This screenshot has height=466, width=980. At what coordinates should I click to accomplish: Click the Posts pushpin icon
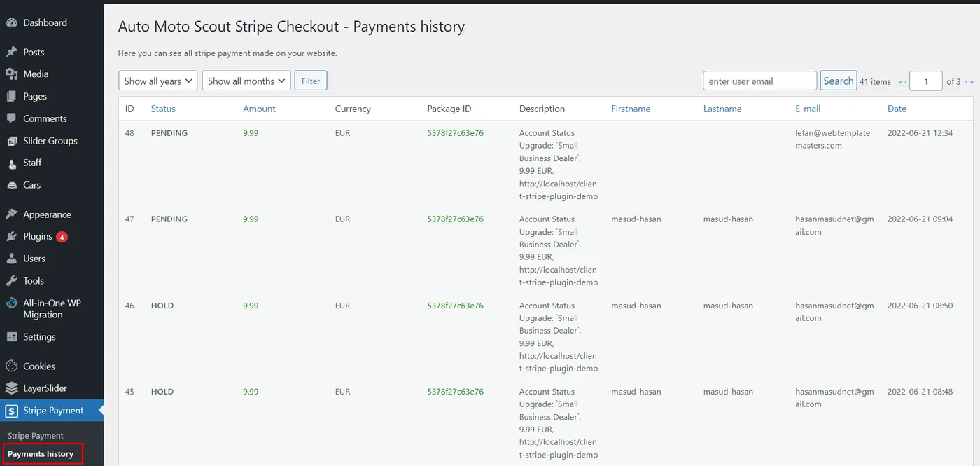point(11,52)
